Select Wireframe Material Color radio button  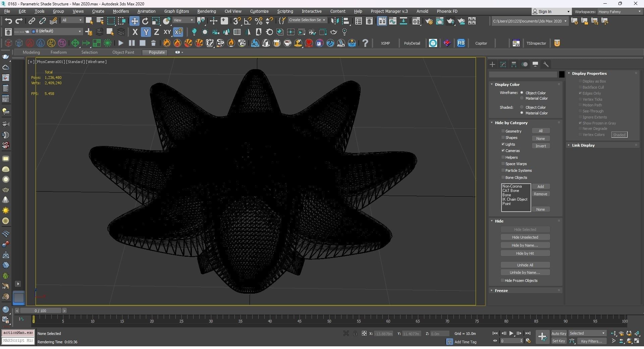click(x=522, y=98)
